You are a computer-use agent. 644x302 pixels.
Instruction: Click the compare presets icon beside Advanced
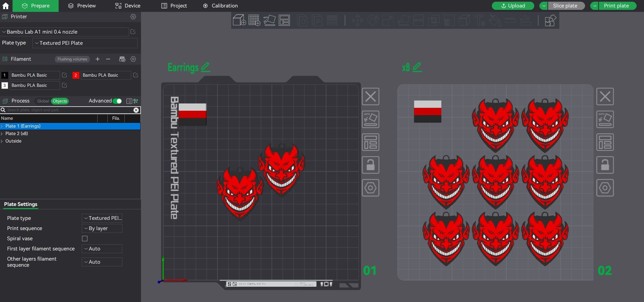(136, 101)
